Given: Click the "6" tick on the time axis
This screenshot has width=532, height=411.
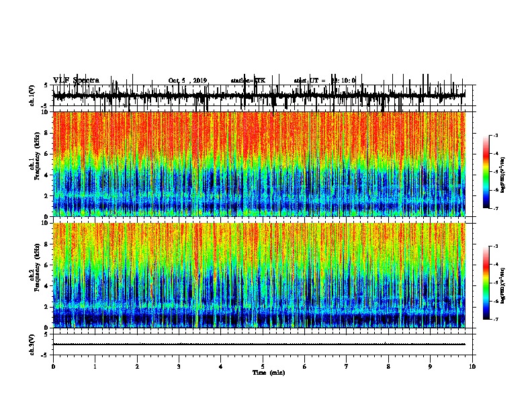Looking at the screenshot, I should (305, 367).
